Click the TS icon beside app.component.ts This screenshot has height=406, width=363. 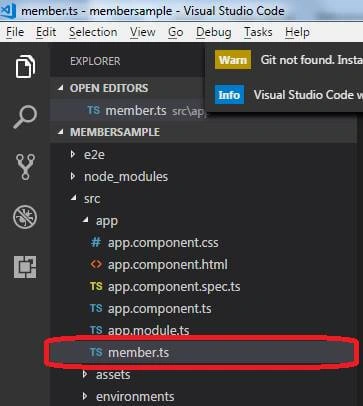pyautogui.click(x=96, y=308)
